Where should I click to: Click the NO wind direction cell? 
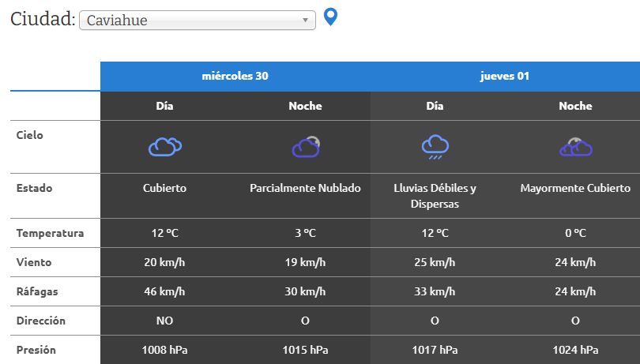click(164, 321)
